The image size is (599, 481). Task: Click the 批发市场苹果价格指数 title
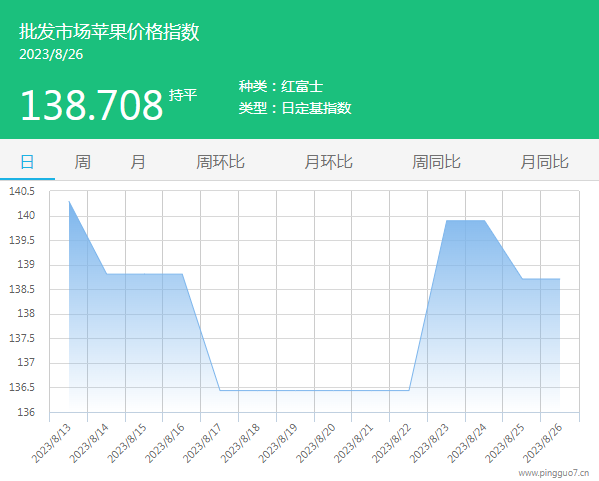[x=109, y=31]
